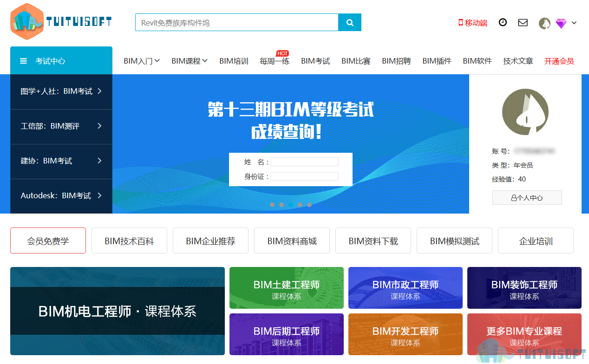Screen dimensions: 589x364
Task: Select the fifth carousel dot
Action: pos(309,204)
